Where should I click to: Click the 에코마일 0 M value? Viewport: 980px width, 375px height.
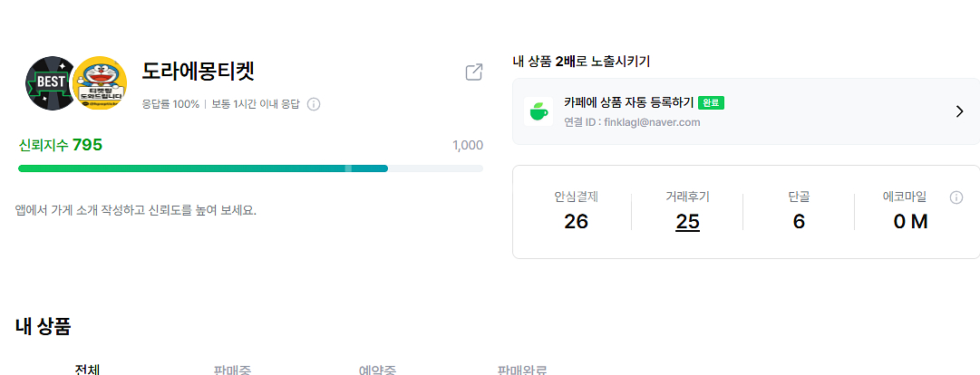[910, 221]
